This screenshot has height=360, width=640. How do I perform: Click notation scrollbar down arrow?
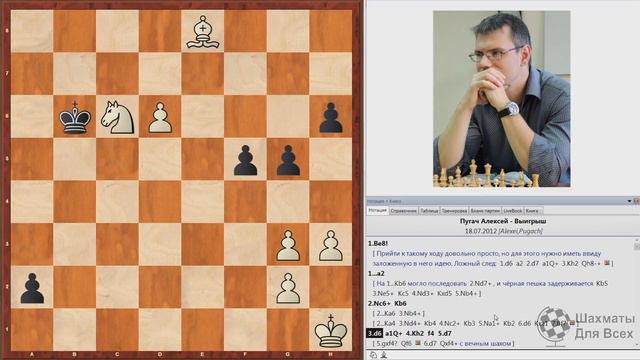click(x=637, y=345)
